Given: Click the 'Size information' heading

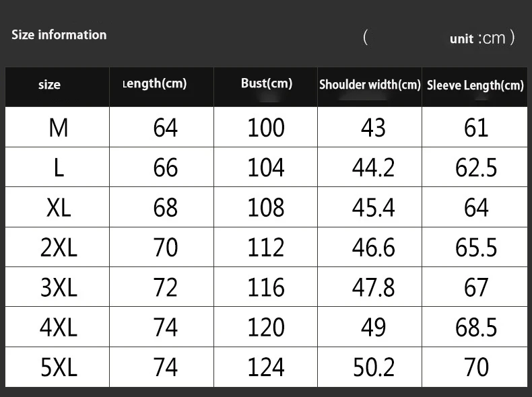Looking at the screenshot, I should [59, 34].
